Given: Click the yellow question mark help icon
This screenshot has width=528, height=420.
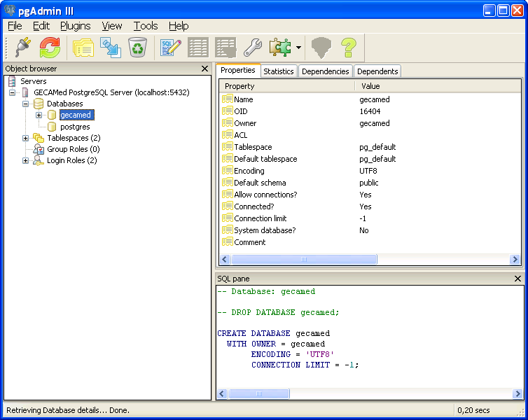Looking at the screenshot, I should point(348,48).
